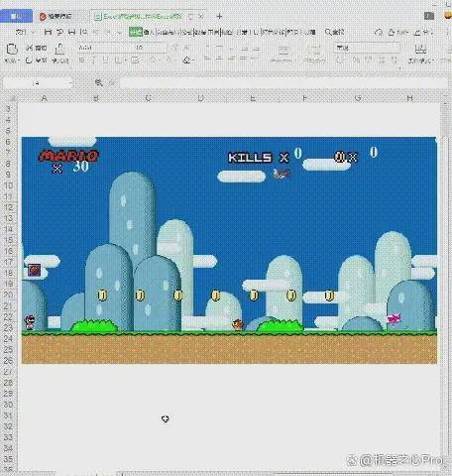The image size is (452, 476).
Task: Select the Format Painter brush icon
Action: point(59,49)
